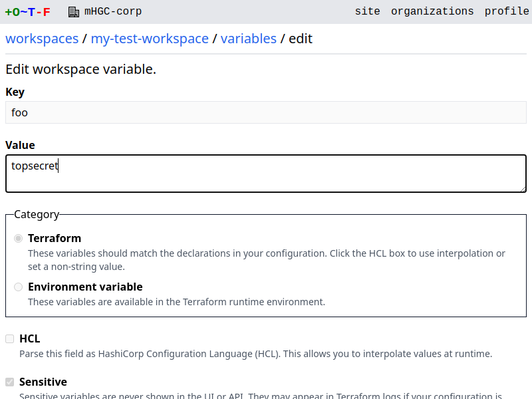Enable the HCL checkbox
Viewport: 532px width, 399px height.
click(10, 338)
